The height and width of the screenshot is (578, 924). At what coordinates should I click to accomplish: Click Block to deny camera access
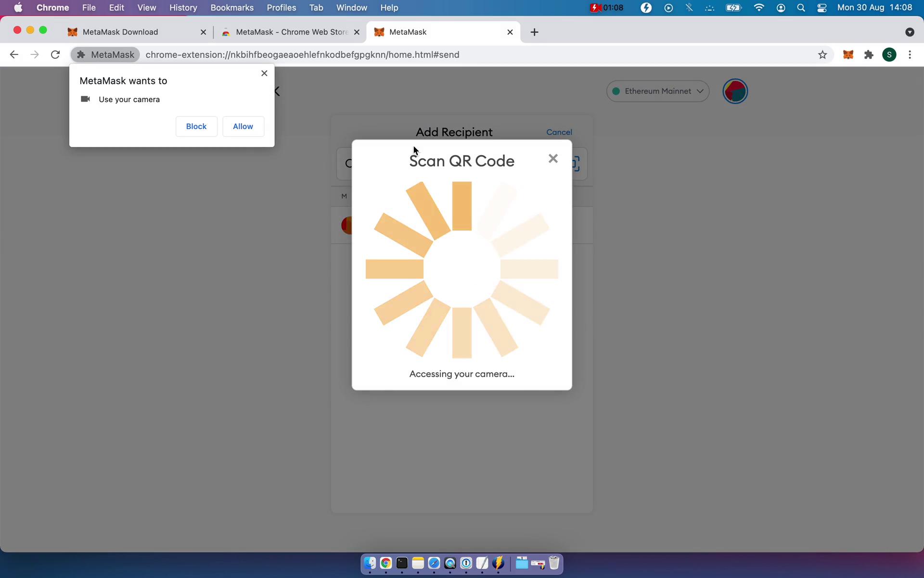[196, 127]
